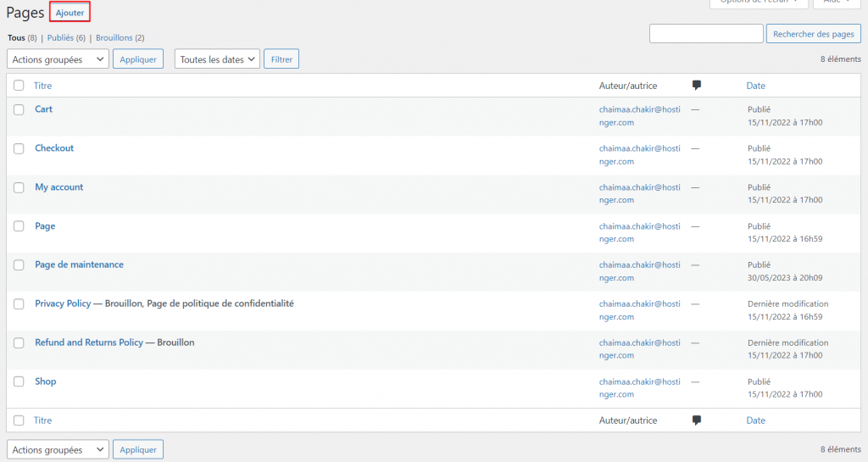Click Rechercher des pages button
The height and width of the screenshot is (462, 868).
click(x=813, y=34)
